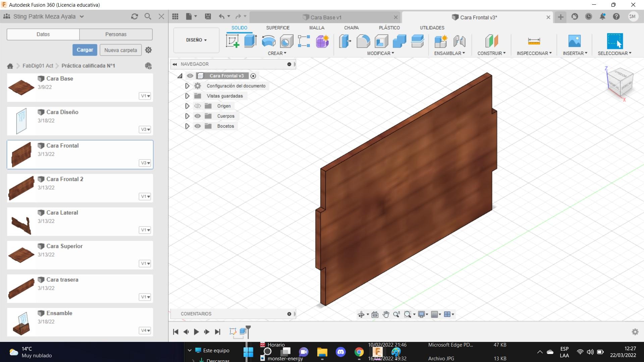Image resolution: width=644 pixels, height=362 pixels.
Task: Hide the Bocetos folder
Action: pos(198,126)
